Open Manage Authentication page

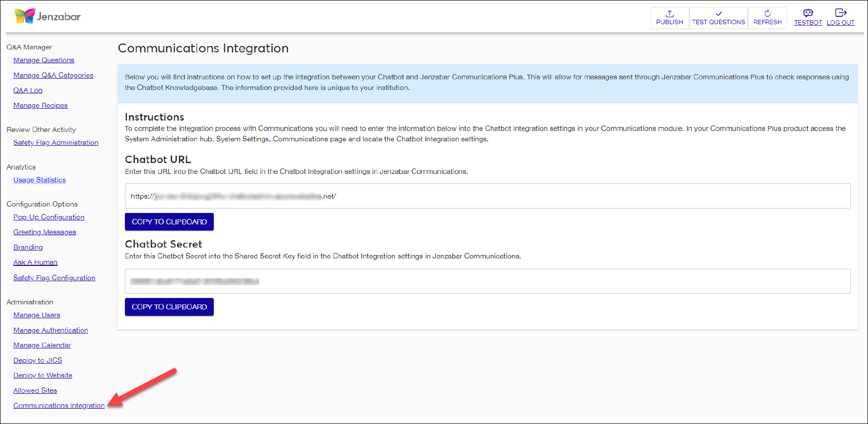coord(51,331)
